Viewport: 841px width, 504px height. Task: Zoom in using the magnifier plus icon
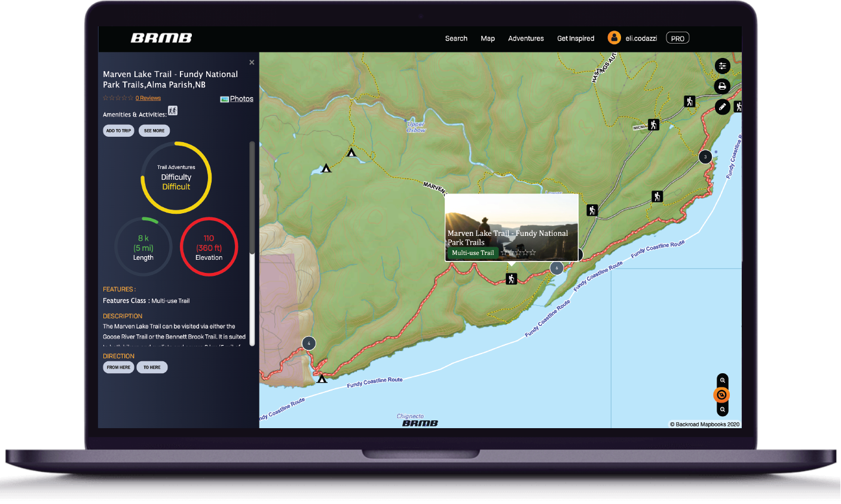722,380
